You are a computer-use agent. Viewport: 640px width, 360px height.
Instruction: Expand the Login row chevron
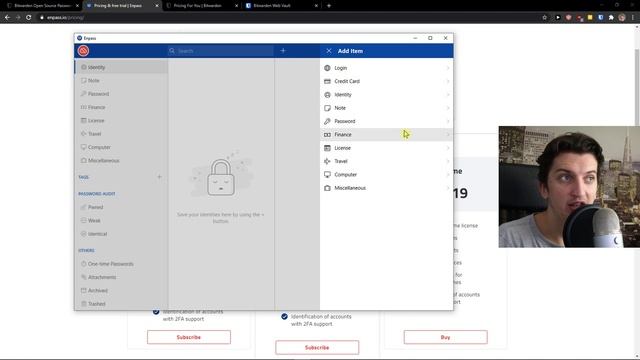448,68
